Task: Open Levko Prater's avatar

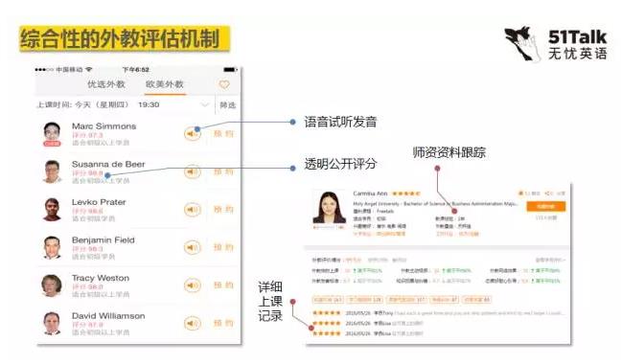Action: tap(52, 209)
